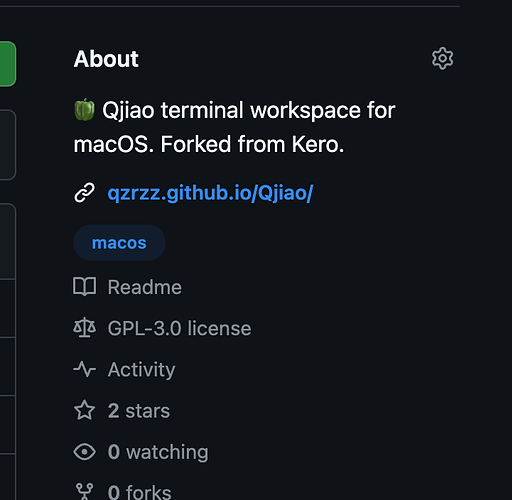The width and height of the screenshot is (512, 500).
Task: Click the green pepper emoji in description
Action: click(x=84, y=110)
